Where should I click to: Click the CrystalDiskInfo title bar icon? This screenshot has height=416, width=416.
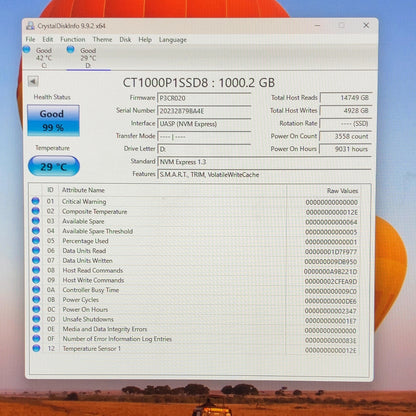pos(30,26)
